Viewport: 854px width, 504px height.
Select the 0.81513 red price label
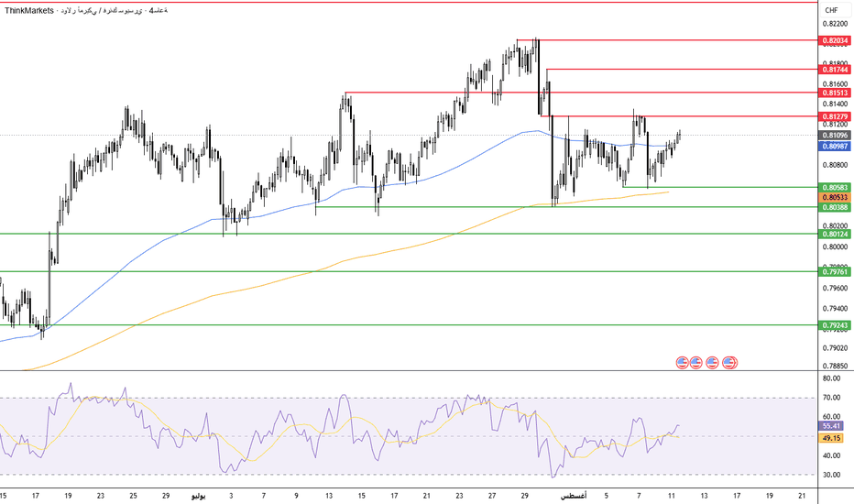(x=835, y=93)
